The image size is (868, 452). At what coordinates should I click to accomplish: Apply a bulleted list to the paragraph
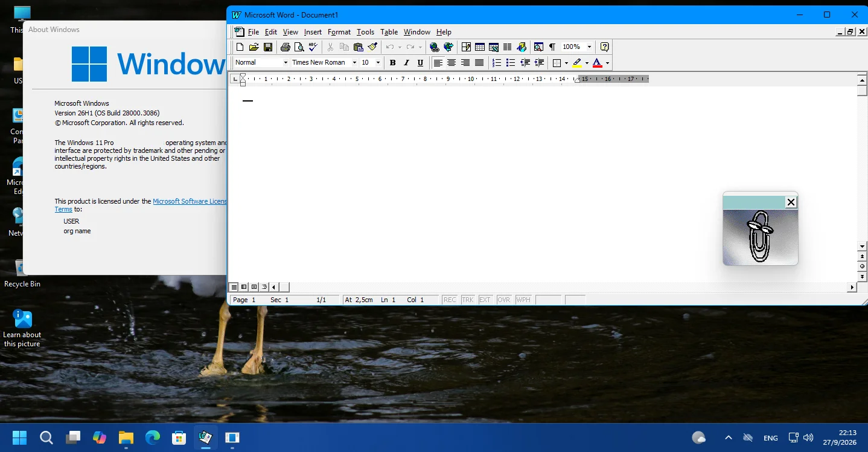coord(511,63)
